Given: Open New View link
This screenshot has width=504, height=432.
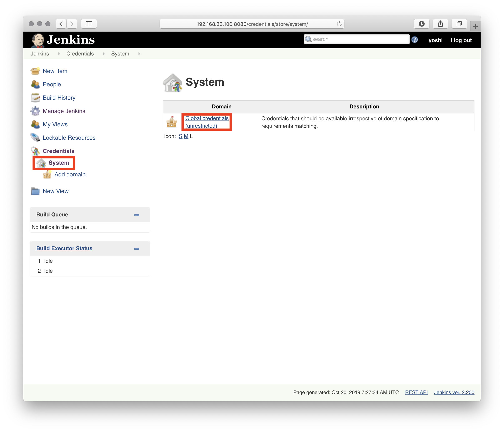Looking at the screenshot, I should [56, 191].
